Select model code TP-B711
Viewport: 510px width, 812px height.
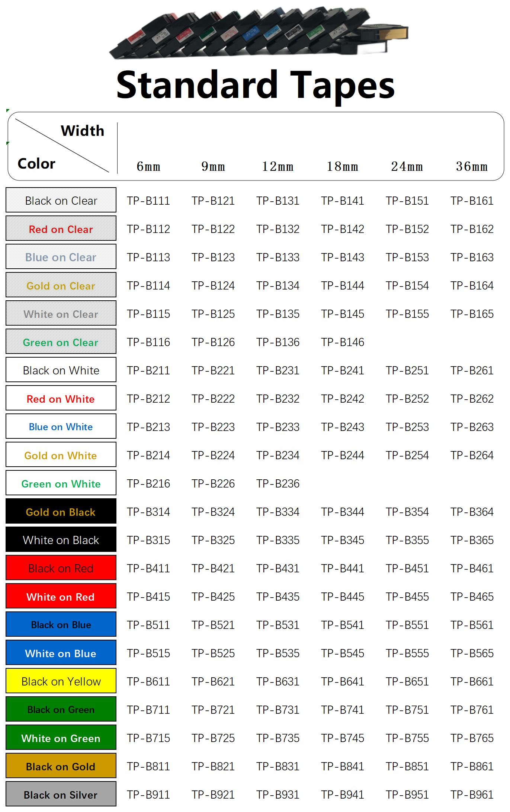click(x=148, y=710)
